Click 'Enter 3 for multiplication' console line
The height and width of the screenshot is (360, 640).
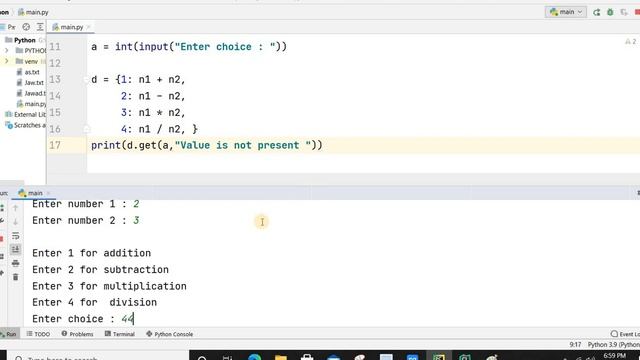tap(109, 286)
